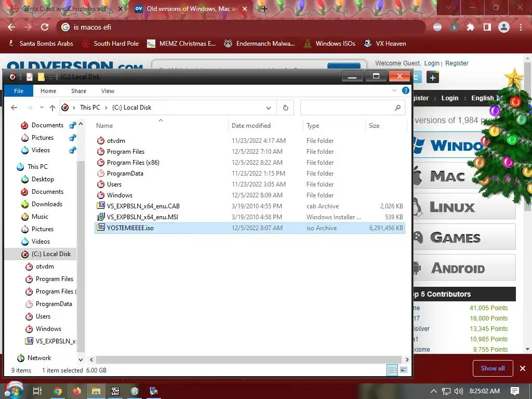Sort by Date modified column header
Screen dimensions: 532x399
click(251, 126)
